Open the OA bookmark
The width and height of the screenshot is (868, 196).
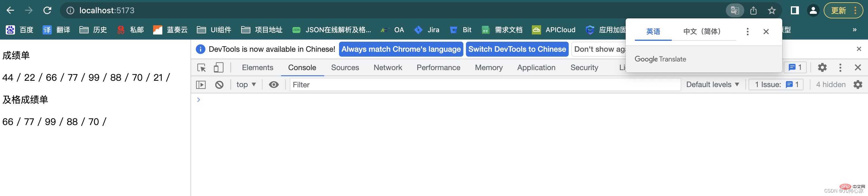pos(392,30)
